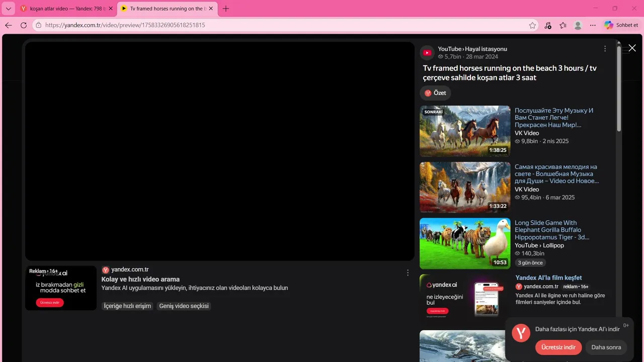The image size is (644, 362).
Task: Open video options three-dot menu
Action: 605,49
